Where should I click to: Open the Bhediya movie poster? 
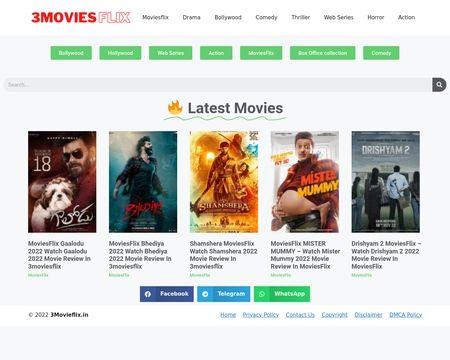click(x=143, y=182)
